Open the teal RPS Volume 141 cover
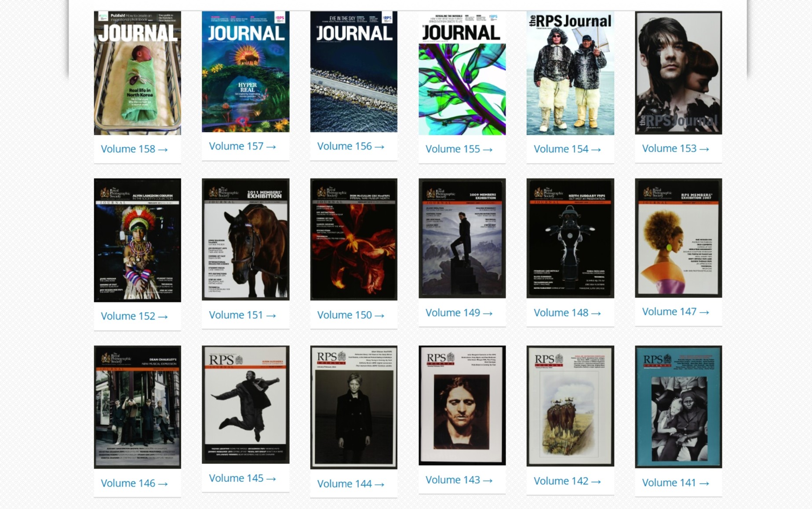Image resolution: width=812 pixels, height=509 pixels. [678, 407]
